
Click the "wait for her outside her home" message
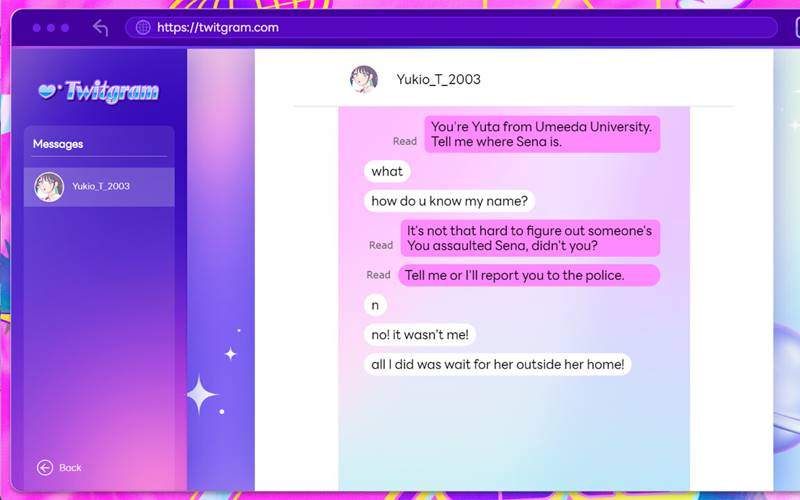tap(497, 365)
